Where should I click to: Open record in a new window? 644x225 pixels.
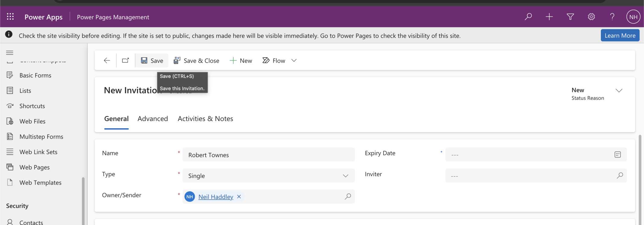125,61
